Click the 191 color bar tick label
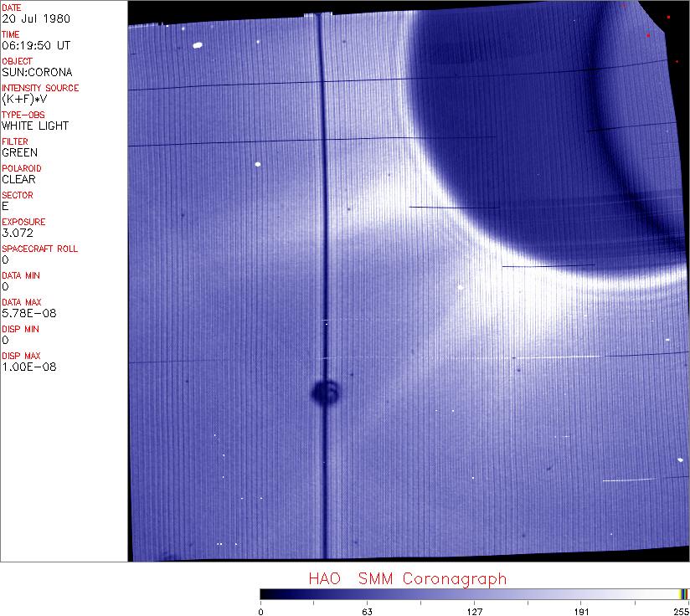690x616 pixels. pos(581,611)
